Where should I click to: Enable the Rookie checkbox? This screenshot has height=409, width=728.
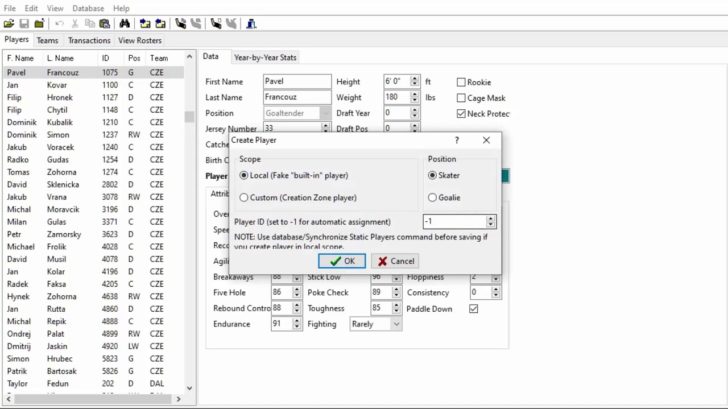tap(461, 82)
